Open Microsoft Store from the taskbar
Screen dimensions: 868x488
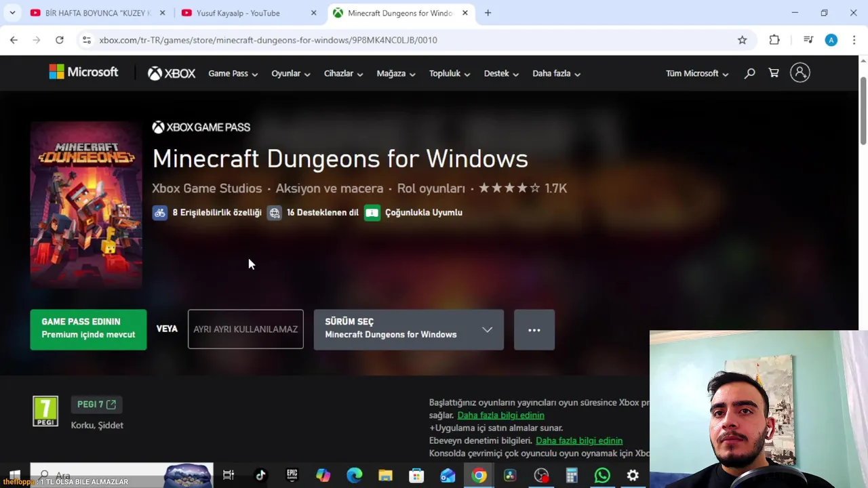(416, 475)
